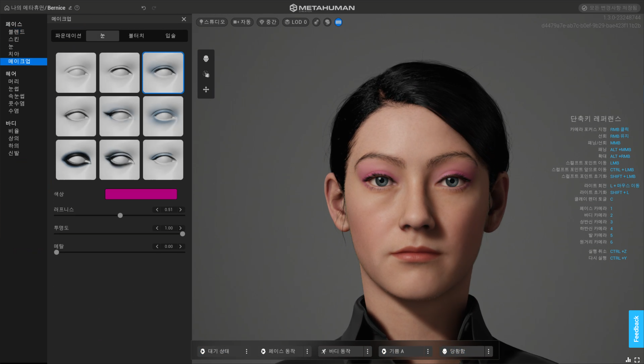
Task: Select the Blend tool icon
Action: [x=206, y=74]
